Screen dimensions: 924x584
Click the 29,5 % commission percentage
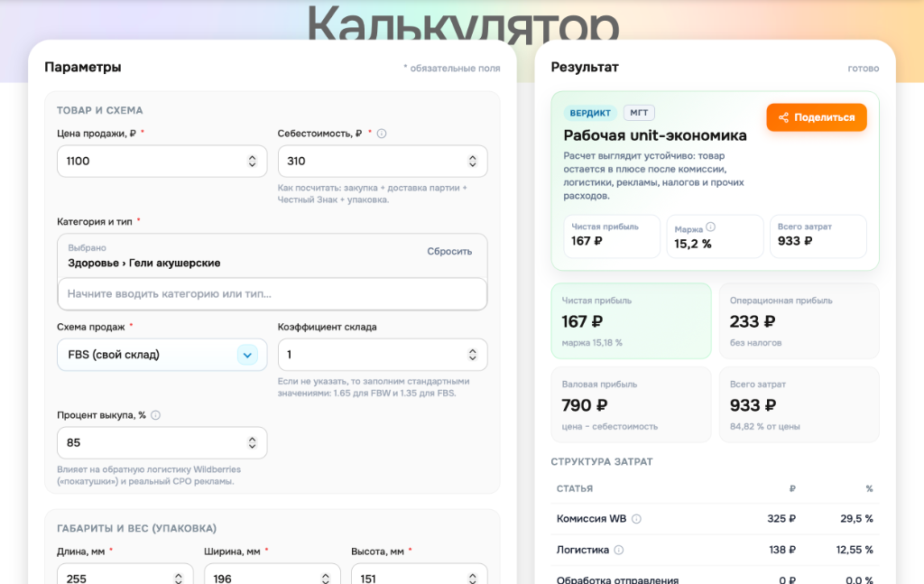tap(856, 519)
